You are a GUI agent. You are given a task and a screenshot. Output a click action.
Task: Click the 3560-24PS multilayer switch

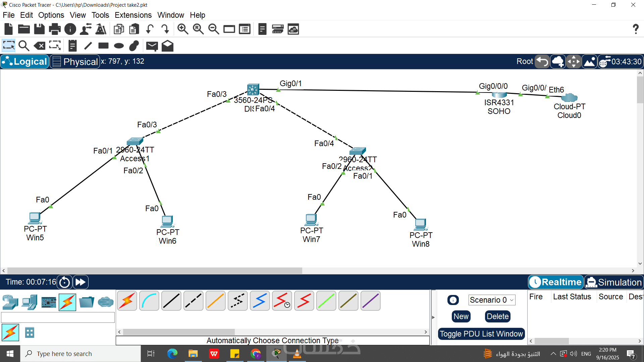[253, 89]
